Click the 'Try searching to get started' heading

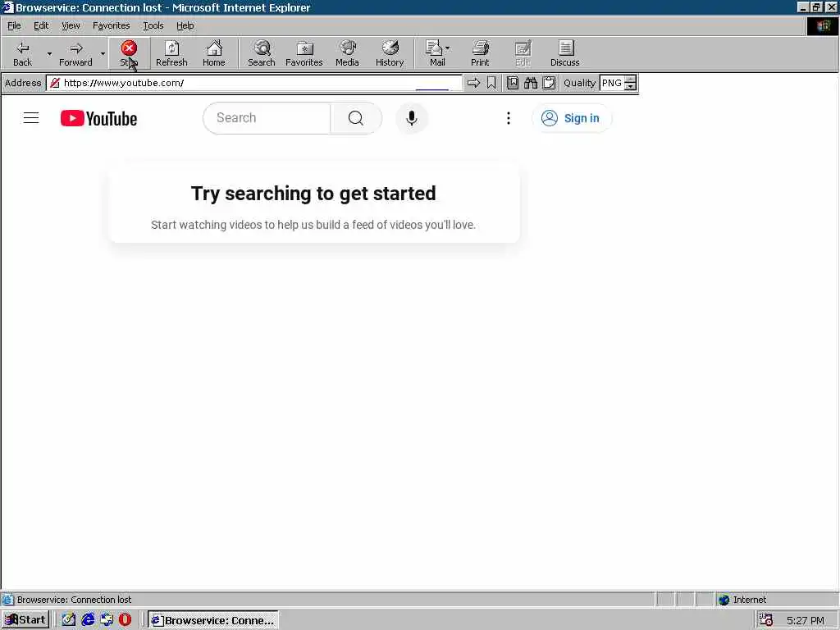coord(313,194)
